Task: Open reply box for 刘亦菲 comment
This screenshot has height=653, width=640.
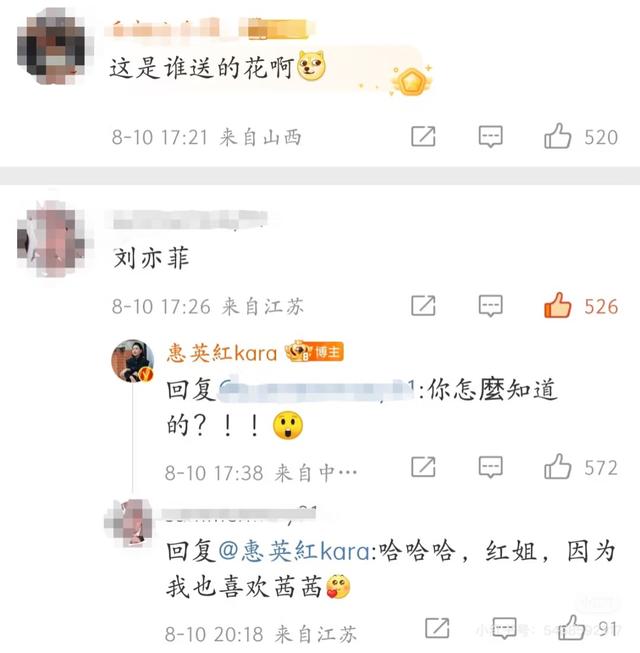Action: [x=491, y=306]
